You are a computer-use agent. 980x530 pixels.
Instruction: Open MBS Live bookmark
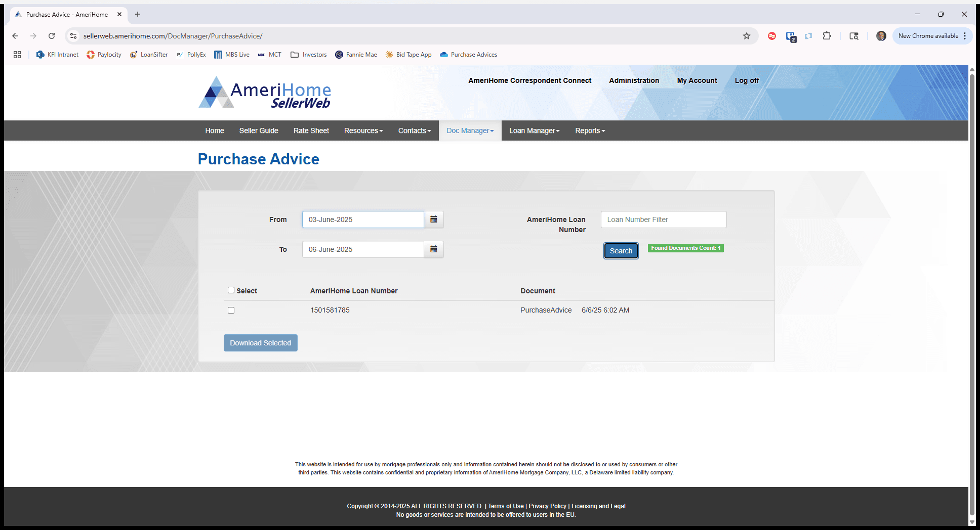[232, 55]
